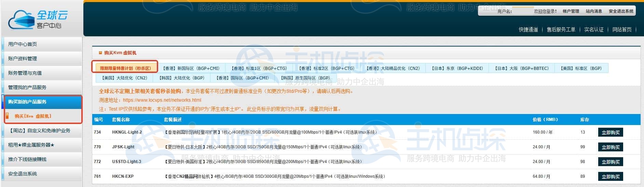Select package name JPSK-Light
Image resolution: width=644 pixels, height=187 pixels.
[123, 147]
